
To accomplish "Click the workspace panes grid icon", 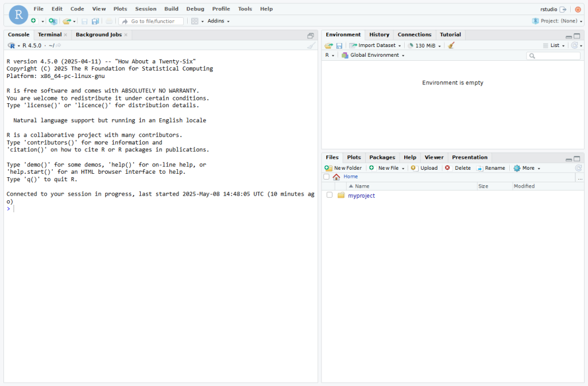I will (195, 21).
